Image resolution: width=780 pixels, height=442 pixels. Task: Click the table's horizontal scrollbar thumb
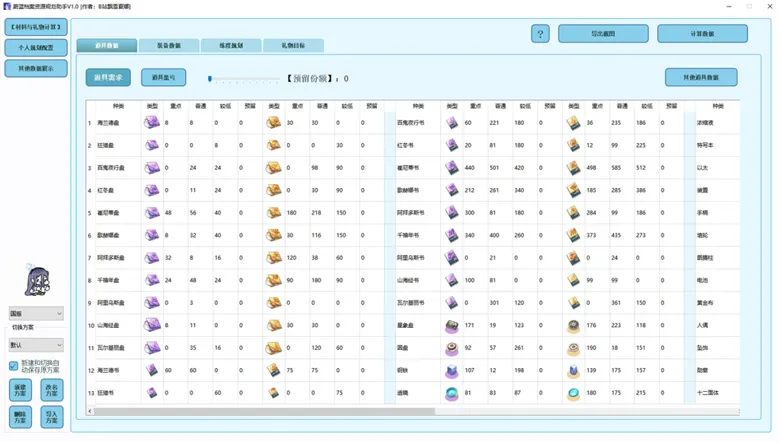[264, 411]
